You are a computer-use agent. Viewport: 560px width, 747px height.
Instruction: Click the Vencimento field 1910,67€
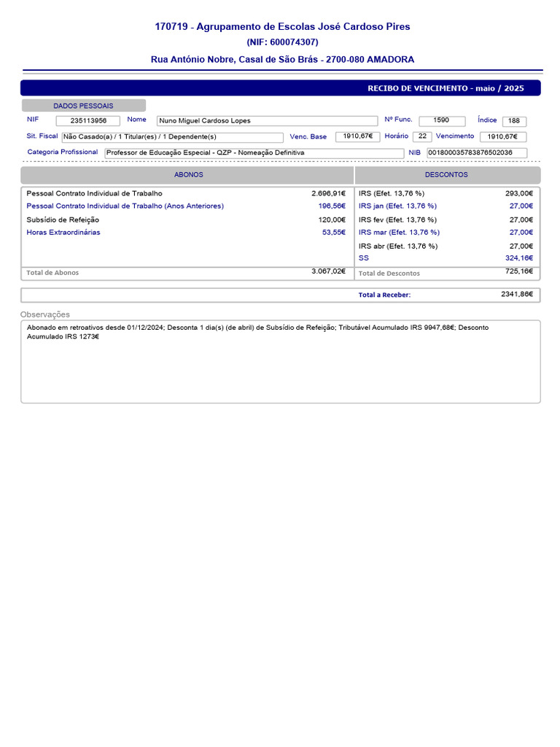[x=503, y=136]
